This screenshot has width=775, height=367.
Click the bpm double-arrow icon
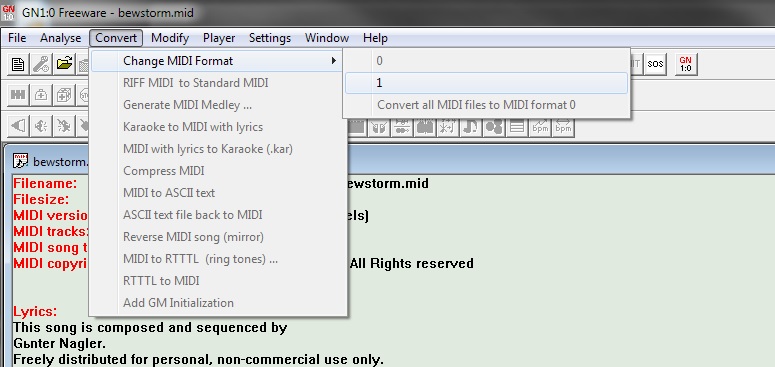pos(563,127)
